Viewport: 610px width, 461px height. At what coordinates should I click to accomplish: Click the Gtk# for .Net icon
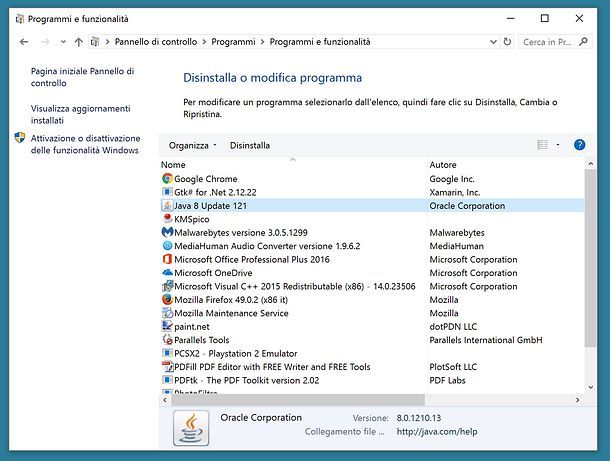(x=167, y=192)
